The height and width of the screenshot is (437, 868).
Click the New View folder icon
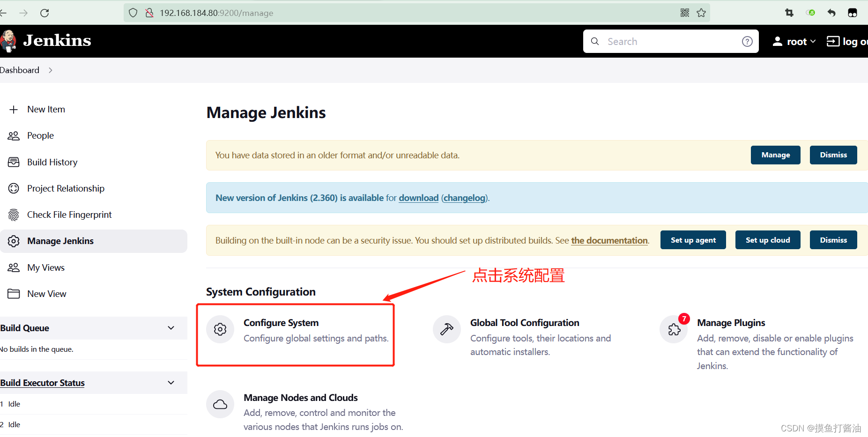14,294
